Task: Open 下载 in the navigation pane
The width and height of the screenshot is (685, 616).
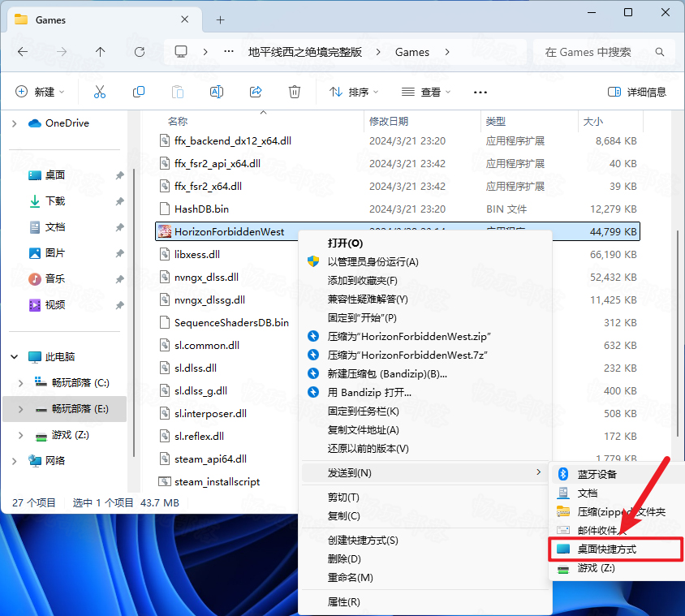Action: [x=55, y=201]
